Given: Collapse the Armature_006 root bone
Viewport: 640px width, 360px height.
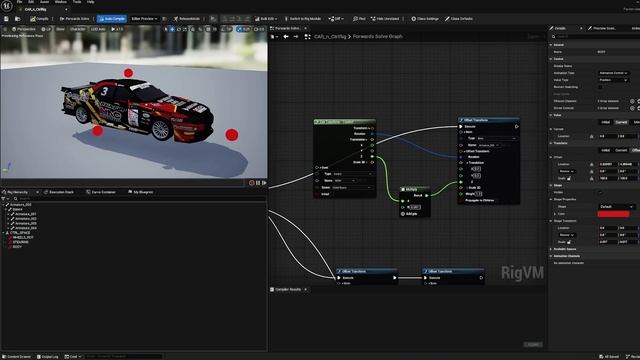Looking at the screenshot, I should coord(4,204).
